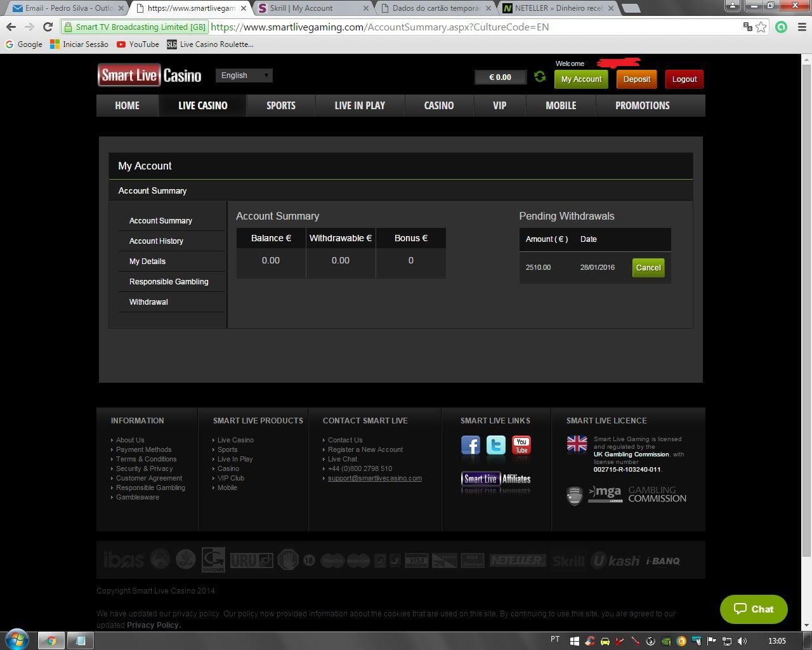The width and height of the screenshot is (812, 650).
Task: Click the NVIDIA tray icon
Action: coord(666,640)
